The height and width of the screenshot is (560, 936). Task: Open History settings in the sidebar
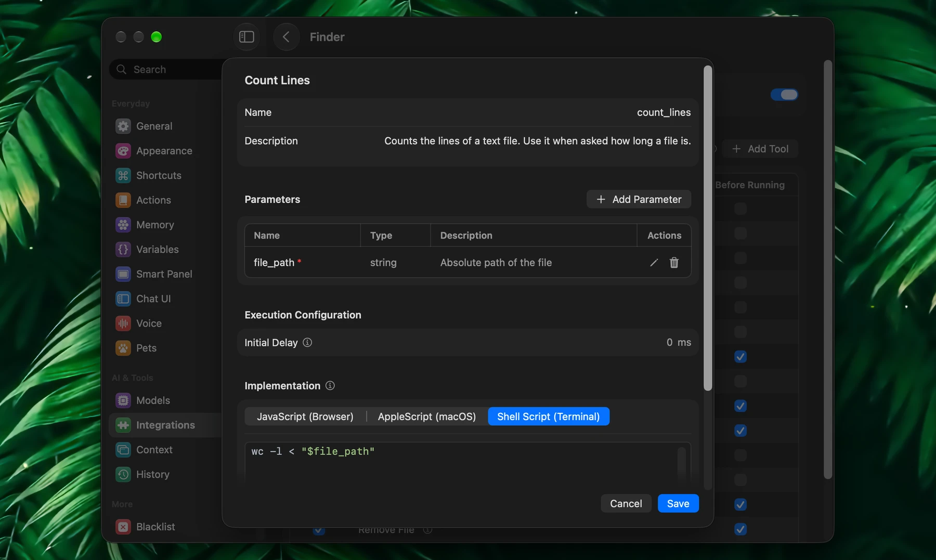(x=165, y=474)
